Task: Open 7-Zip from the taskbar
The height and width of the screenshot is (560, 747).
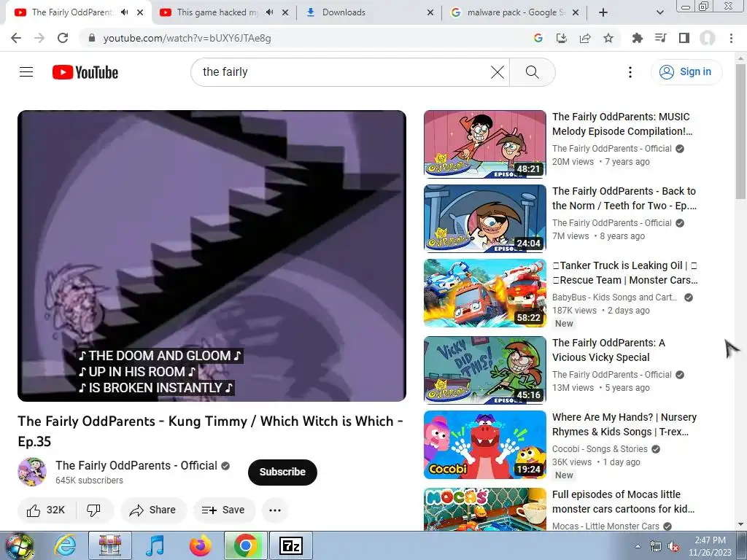Action: [291, 545]
